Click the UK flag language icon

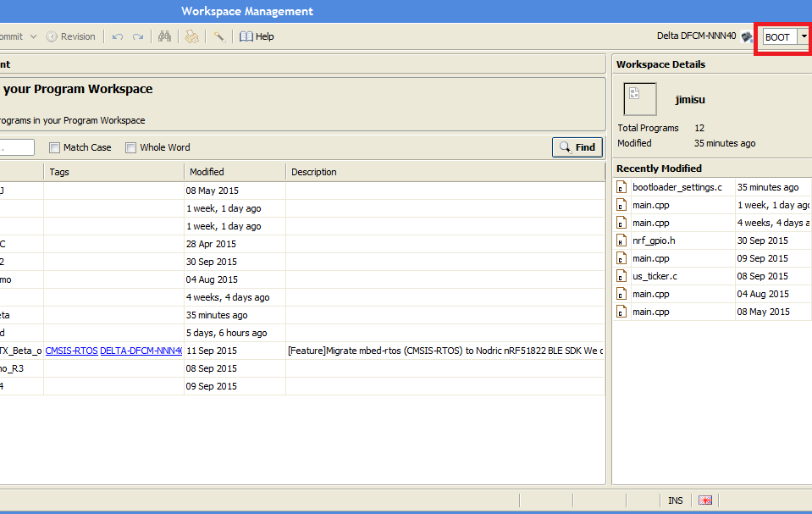tap(704, 500)
